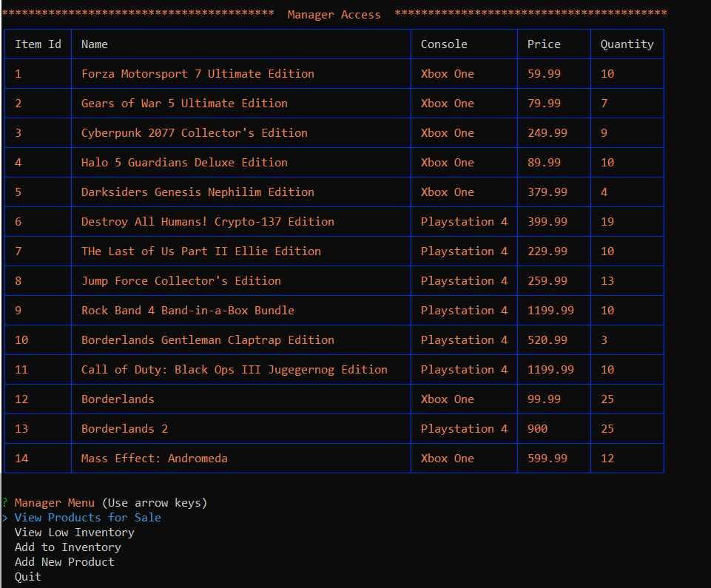Click quantity 19 for Destroy All Humans

tap(607, 221)
